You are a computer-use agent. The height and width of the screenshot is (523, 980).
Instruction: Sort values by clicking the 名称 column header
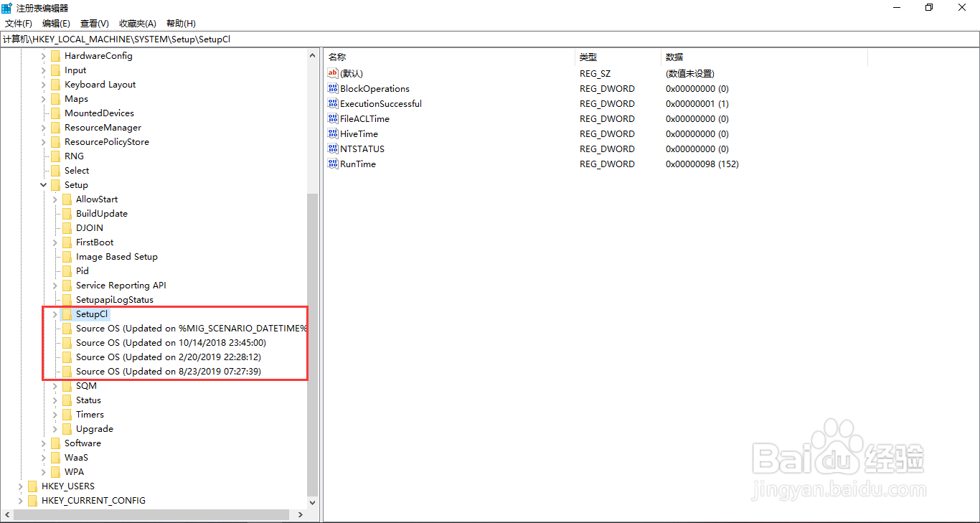(334, 57)
